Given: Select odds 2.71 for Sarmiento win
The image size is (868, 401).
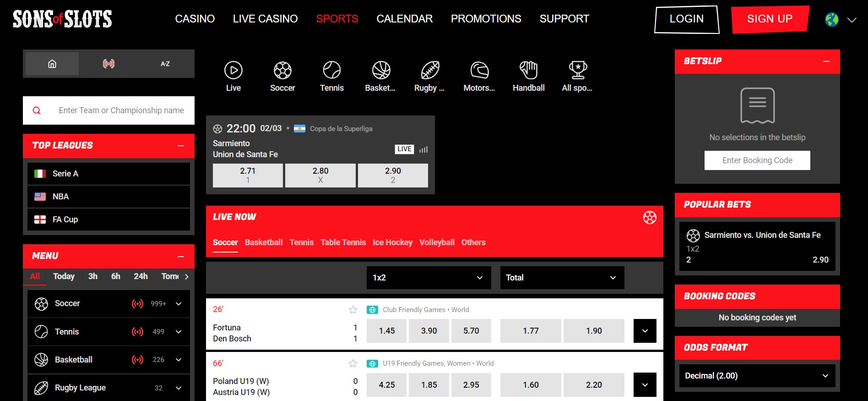Looking at the screenshot, I should (248, 176).
